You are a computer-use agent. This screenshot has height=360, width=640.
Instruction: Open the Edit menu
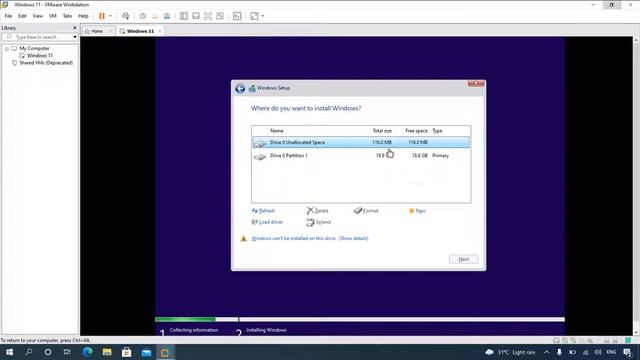coord(22,16)
